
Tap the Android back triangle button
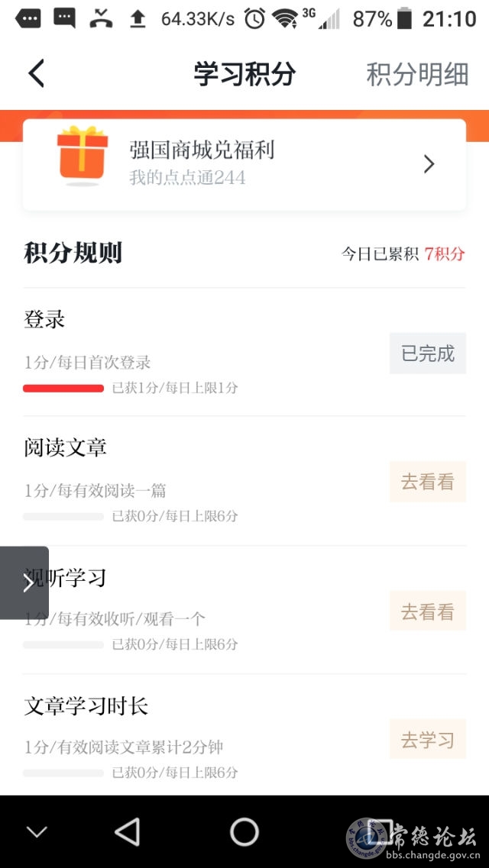click(128, 831)
